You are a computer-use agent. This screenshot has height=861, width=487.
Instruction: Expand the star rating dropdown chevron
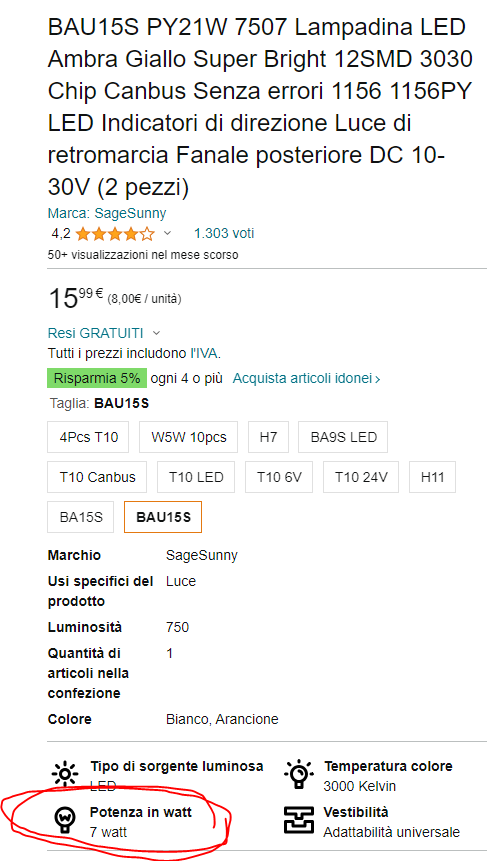tap(167, 234)
